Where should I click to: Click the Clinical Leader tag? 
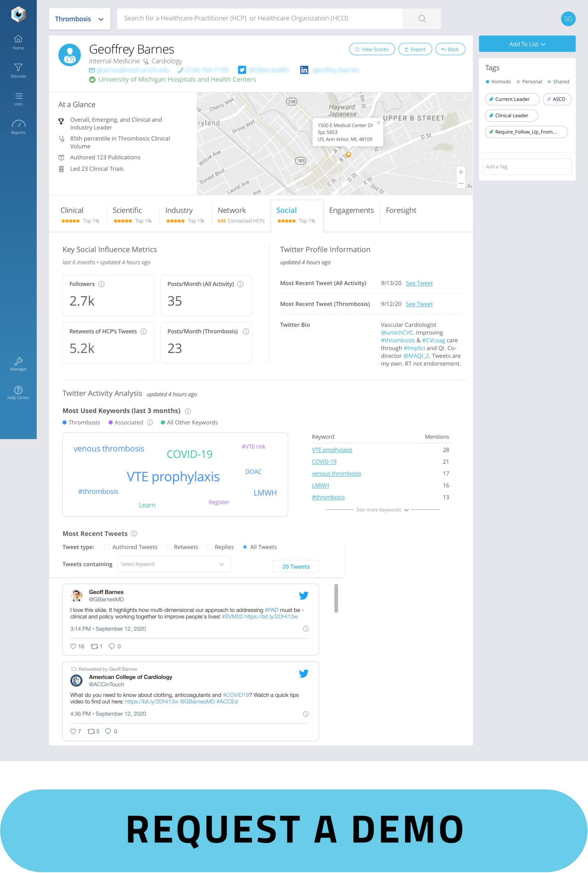[x=511, y=115]
